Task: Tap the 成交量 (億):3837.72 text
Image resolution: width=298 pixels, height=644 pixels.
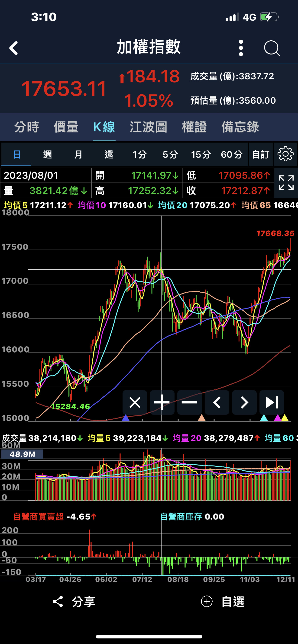Action: [232, 76]
